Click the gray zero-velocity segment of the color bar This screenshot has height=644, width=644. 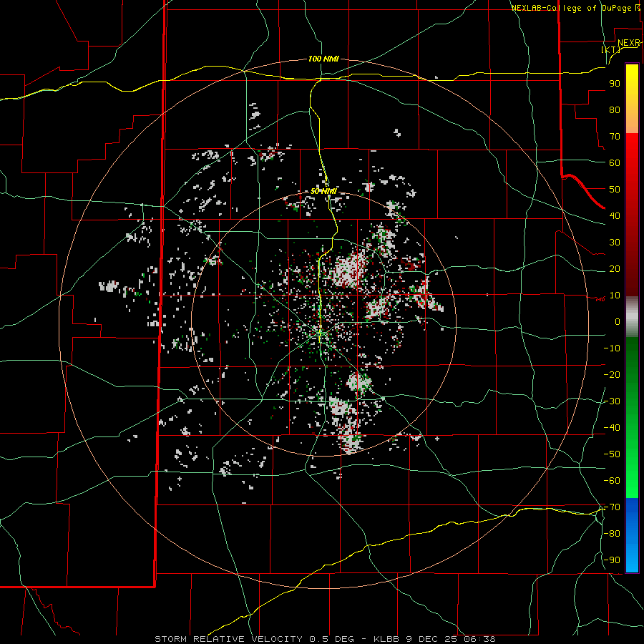632,317
